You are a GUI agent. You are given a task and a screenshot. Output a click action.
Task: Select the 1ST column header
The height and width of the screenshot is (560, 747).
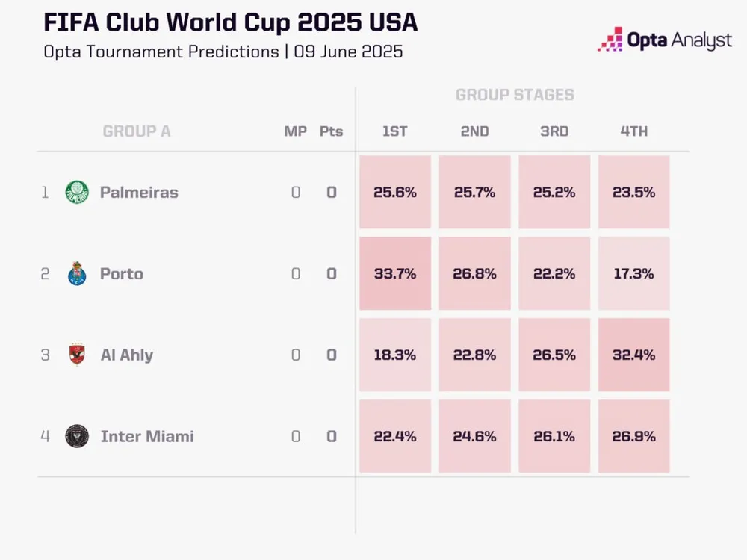(394, 131)
